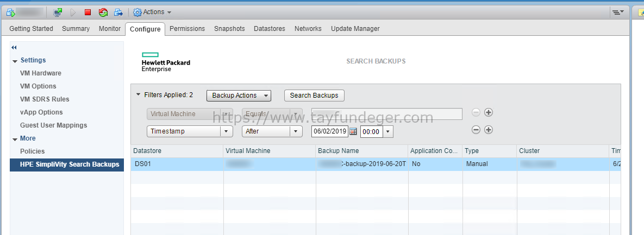Select the DS01 datastore cell

(x=177, y=164)
